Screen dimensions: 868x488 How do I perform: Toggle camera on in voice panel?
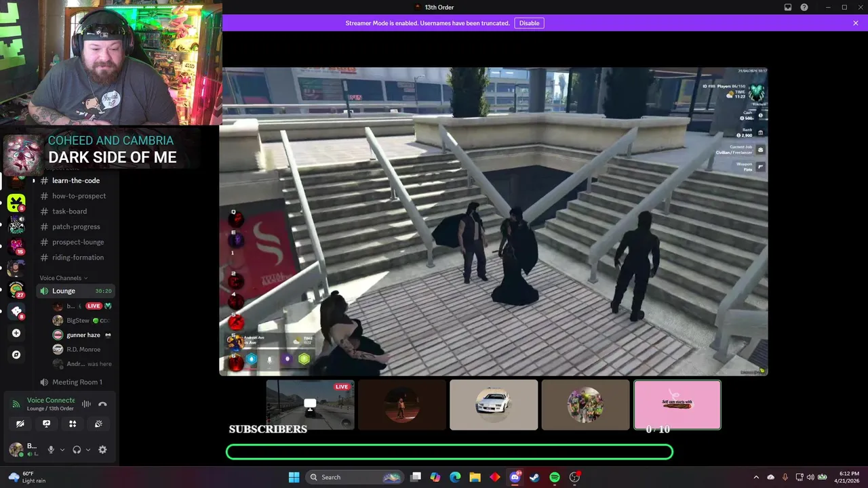(x=20, y=424)
